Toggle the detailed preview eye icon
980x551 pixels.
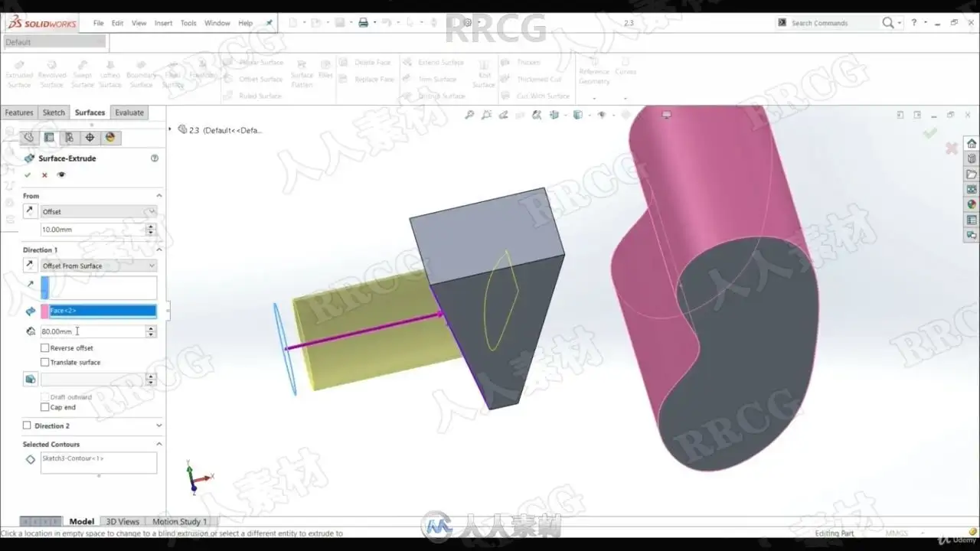(61, 175)
